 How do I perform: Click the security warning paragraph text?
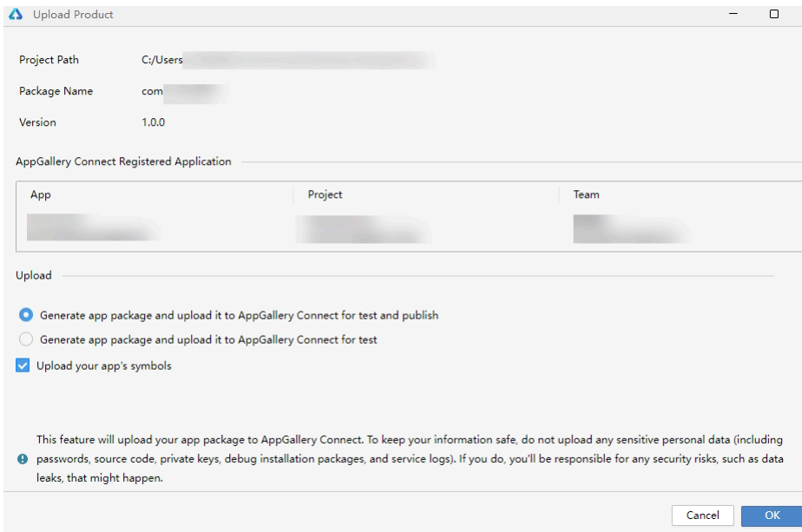click(410, 459)
